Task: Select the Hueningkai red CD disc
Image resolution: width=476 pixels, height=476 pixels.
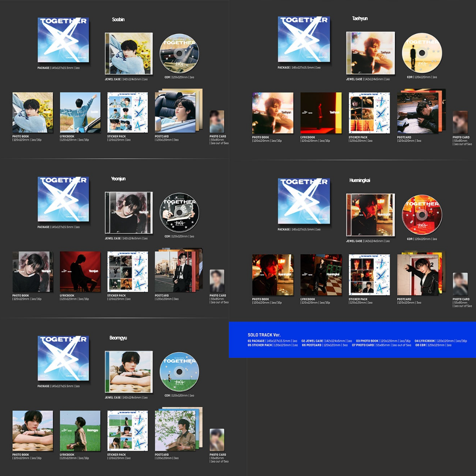Action: (x=422, y=215)
